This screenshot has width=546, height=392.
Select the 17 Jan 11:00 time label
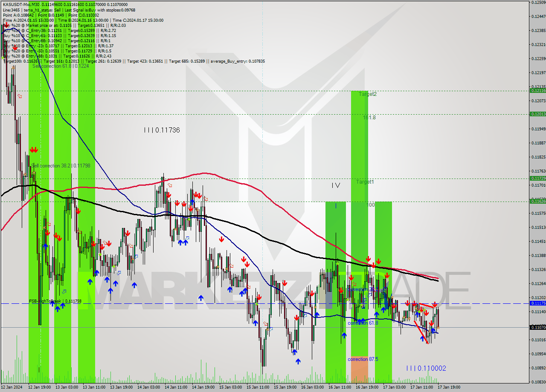coord(422,387)
